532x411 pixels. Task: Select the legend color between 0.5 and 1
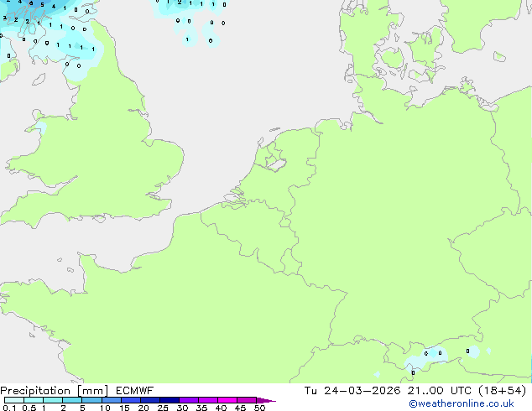[x=34, y=400]
